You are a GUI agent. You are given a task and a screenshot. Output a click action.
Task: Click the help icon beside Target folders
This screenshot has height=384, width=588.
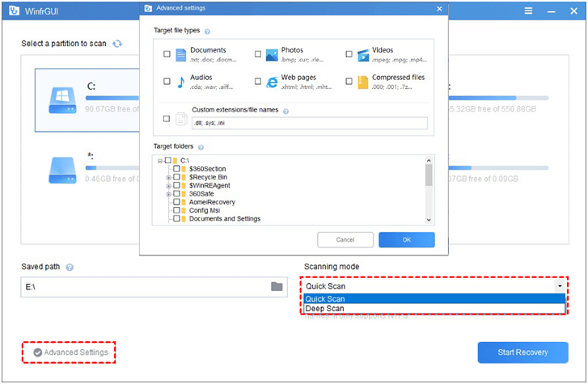(201, 147)
